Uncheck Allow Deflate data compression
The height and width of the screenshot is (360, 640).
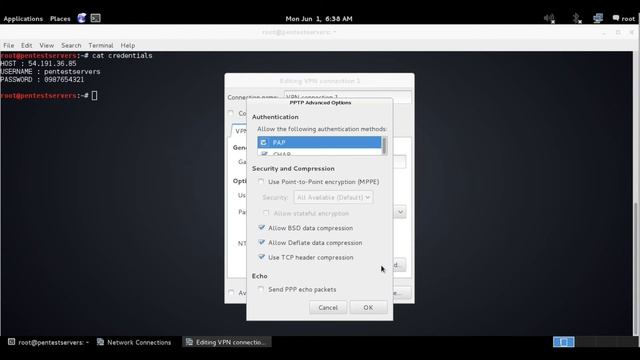click(262, 242)
